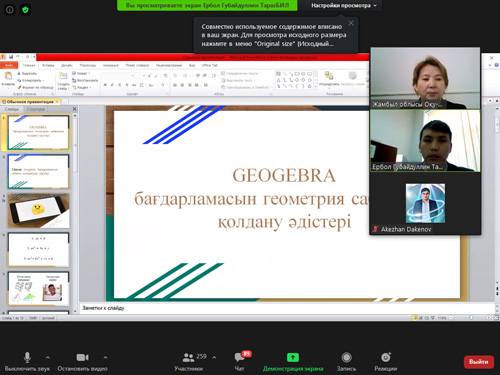Image resolution: width=500 pixels, height=375 pixels.
Task: Open the Файл tab in PowerPoint
Action: tap(9, 65)
